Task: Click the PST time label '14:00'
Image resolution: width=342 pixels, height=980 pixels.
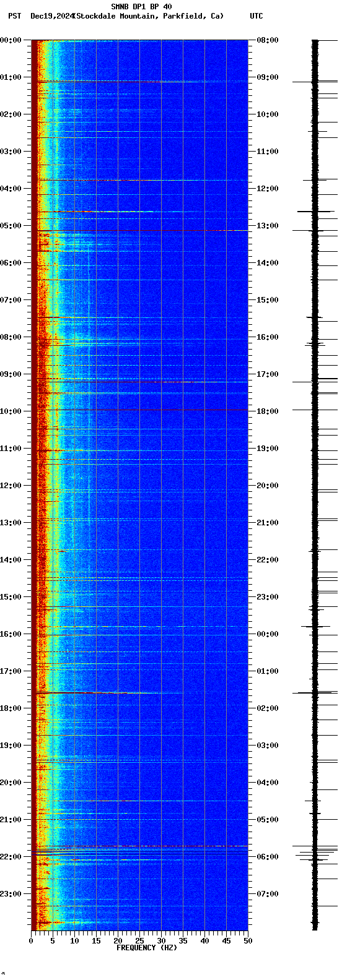Action: [x=11, y=560]
